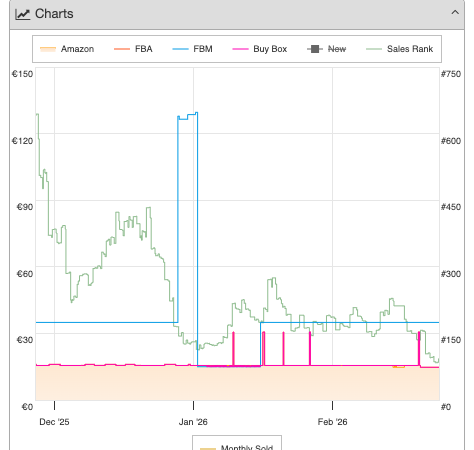This screenshot has height=450, width=474.
Task: Click the FBM blue legend swatch
Action: [x=180, y=49]
